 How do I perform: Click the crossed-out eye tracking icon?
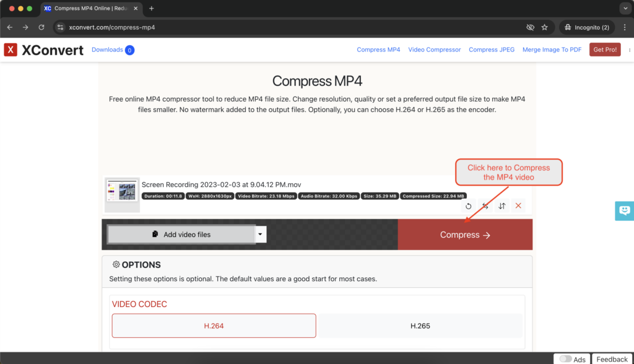(530, 27)
